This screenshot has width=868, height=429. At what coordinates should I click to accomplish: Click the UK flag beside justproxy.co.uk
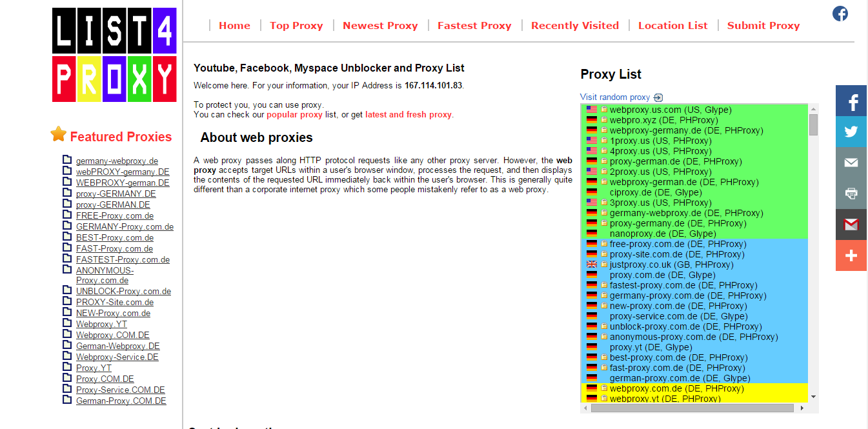592,264
